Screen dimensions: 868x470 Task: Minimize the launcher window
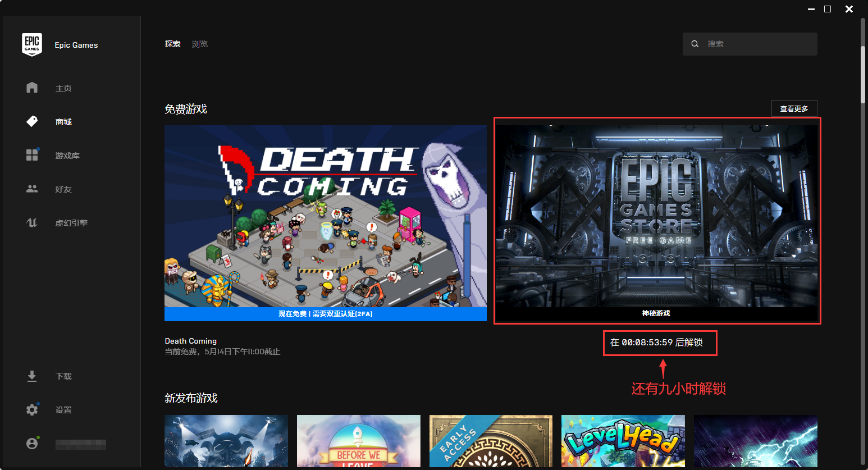tap(811, 9)
